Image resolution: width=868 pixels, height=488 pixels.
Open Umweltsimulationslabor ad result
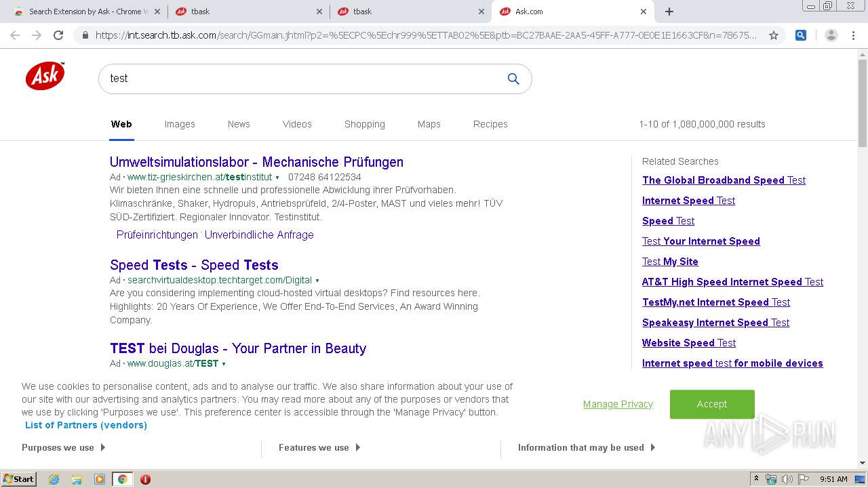(256, 162)
